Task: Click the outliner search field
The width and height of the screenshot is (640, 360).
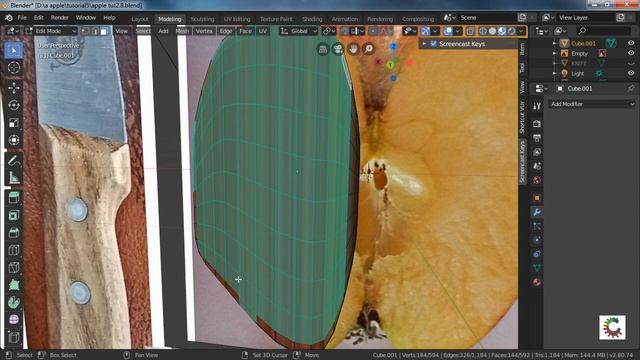Action: coord(604,31)
